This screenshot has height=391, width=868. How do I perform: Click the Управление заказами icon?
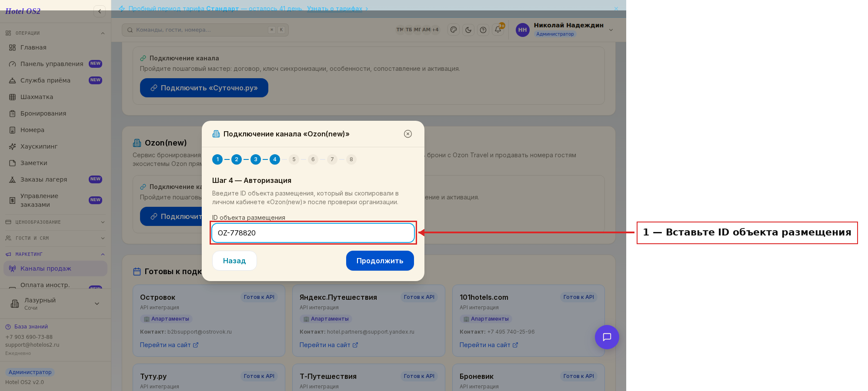[x=12, y=200]
